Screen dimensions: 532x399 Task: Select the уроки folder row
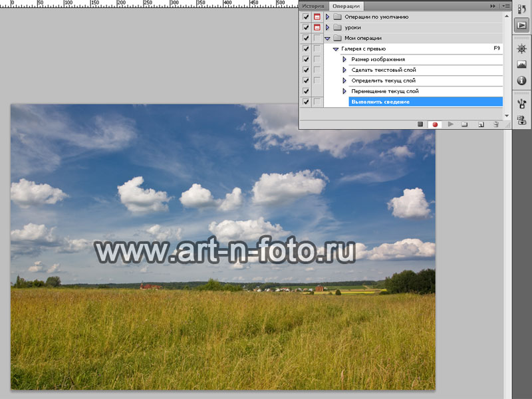(x=413, y=27)
